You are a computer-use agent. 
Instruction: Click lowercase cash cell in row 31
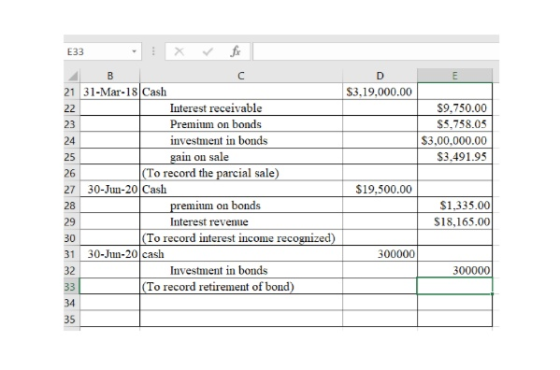point(241,254)
